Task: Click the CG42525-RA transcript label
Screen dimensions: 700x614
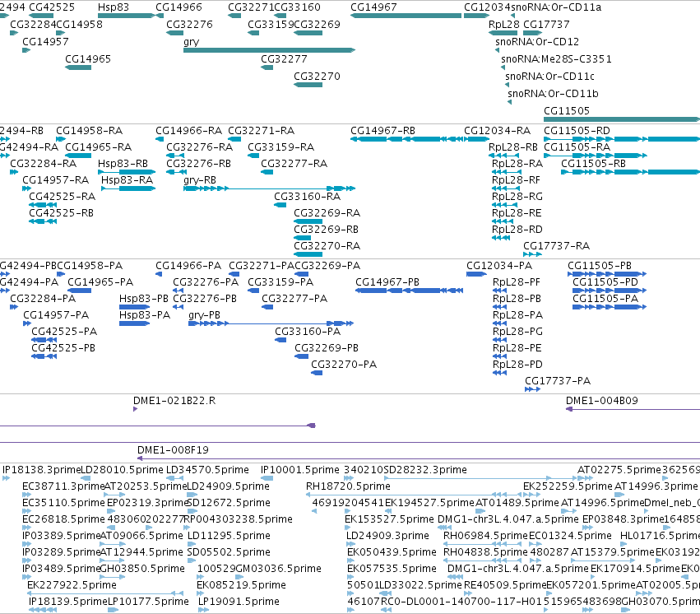Action: [62, 197]
